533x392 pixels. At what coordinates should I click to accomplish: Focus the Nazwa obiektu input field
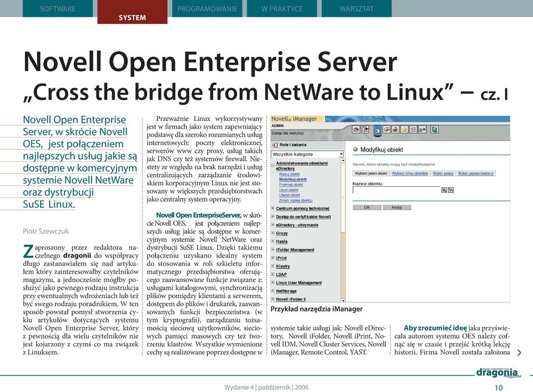(396, 190)
